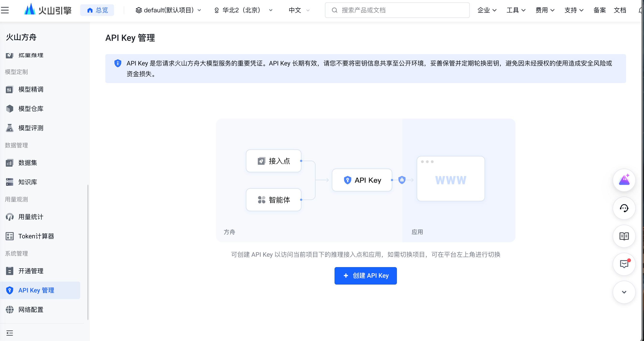Open the 中文 language dropdown
This screenshot has height=341, width=644.
(299, 10)
